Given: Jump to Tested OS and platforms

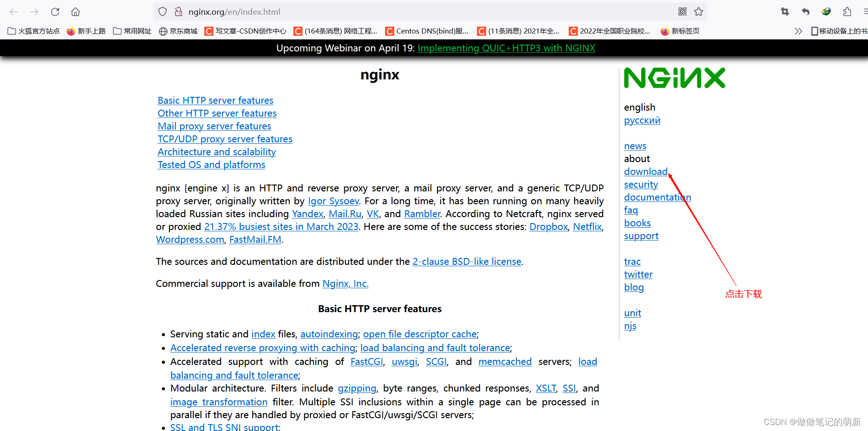Looking at the screenshot, I should [212, 165].
